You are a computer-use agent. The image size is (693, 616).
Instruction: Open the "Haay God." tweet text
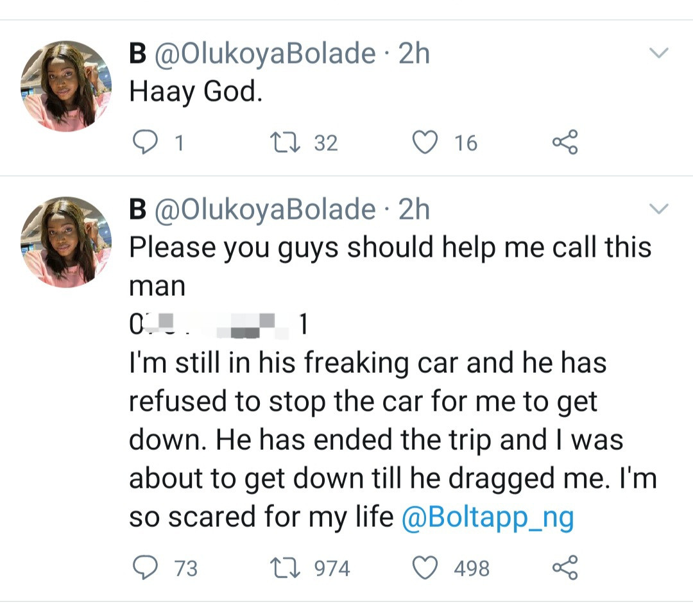(x=196, y=93)
